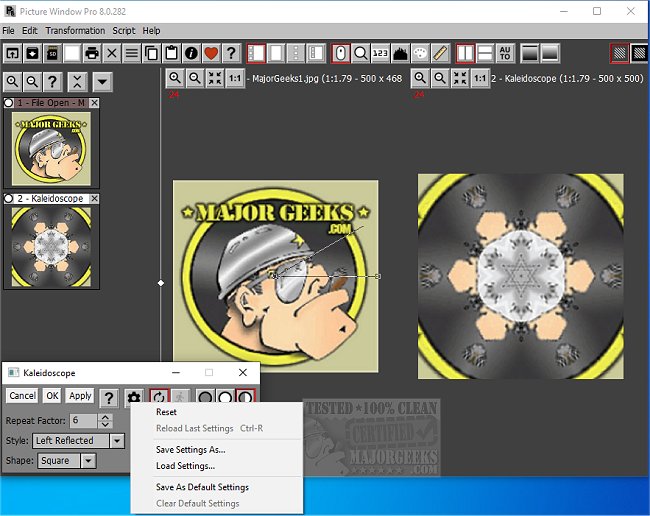
Task: Open the histogram tool icon
Action: point(400,53)
